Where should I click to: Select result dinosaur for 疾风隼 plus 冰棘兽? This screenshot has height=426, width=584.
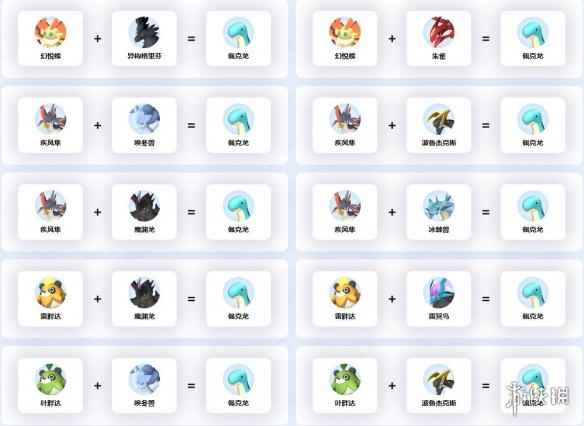click(533, 206)
